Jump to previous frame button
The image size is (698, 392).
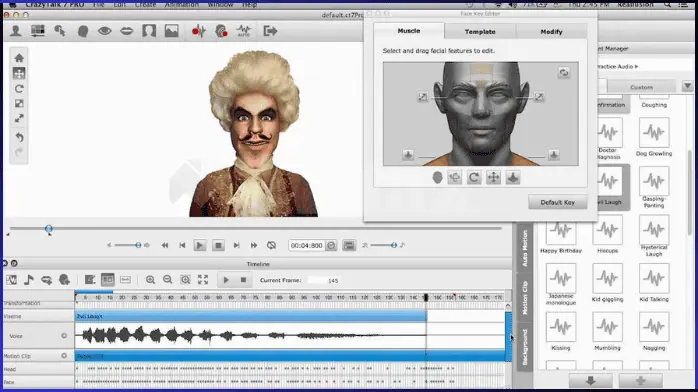pyautogui.click(x=183, y=245)
